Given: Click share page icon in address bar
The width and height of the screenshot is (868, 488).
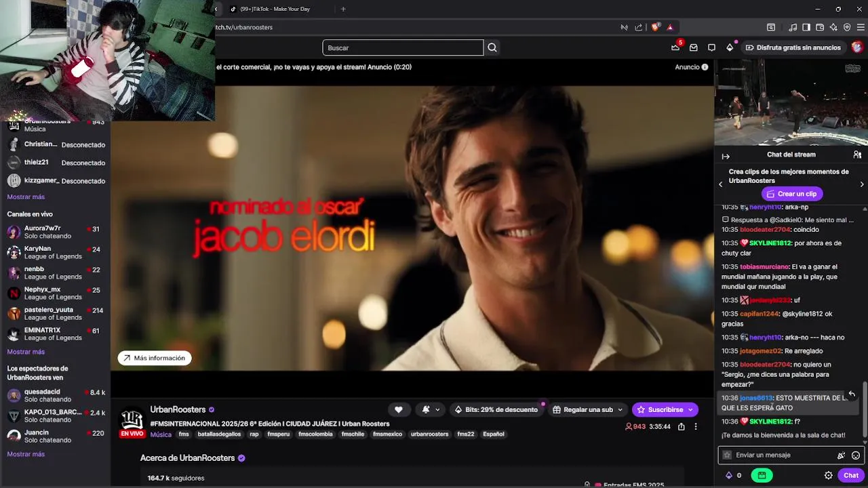Looking at the screenshot, I should 639,27.
